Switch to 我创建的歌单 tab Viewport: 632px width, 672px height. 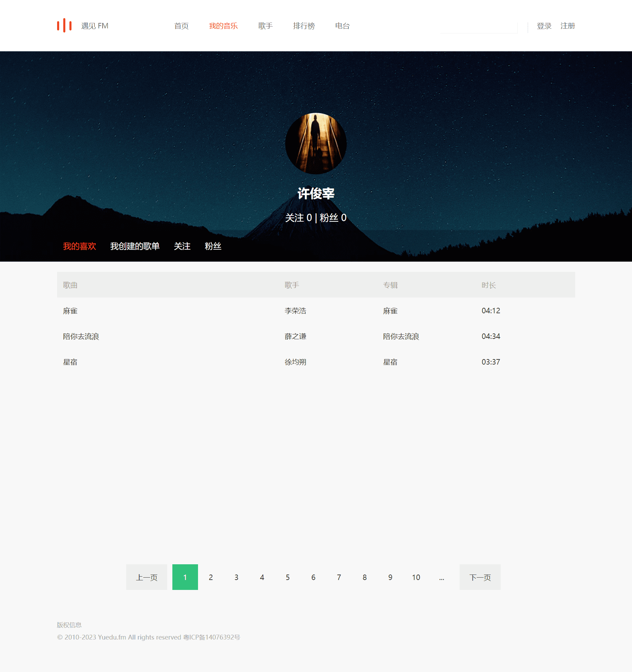coord(135,246)
